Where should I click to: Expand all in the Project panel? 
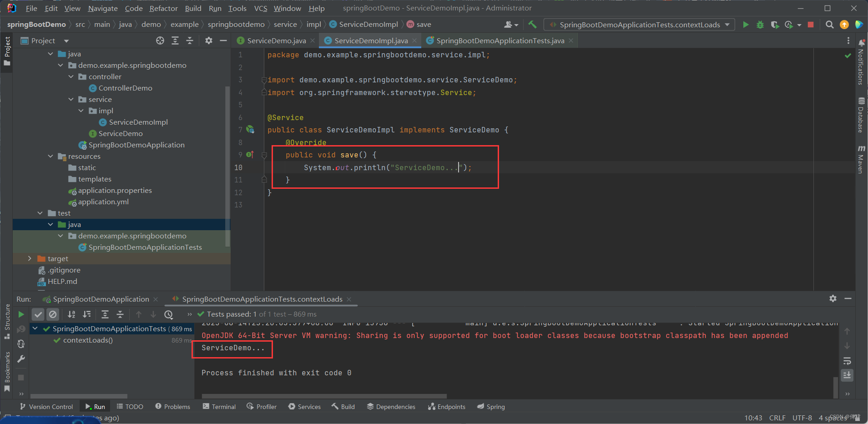[175, 40]
